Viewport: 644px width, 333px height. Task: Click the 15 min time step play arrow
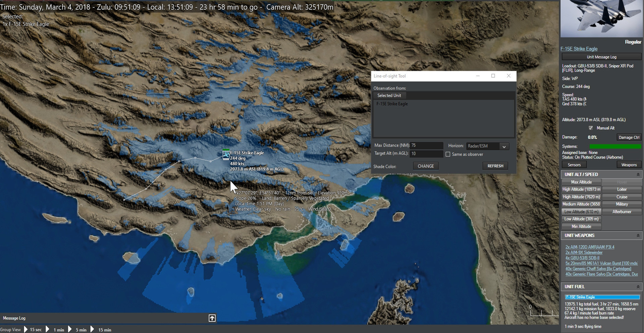(x=92, y=329)
